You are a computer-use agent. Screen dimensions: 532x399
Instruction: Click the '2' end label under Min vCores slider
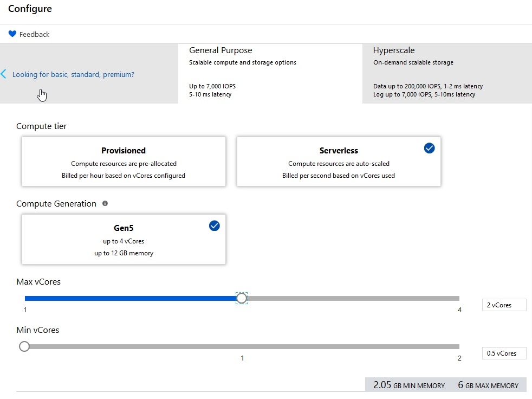coord(459,358)
